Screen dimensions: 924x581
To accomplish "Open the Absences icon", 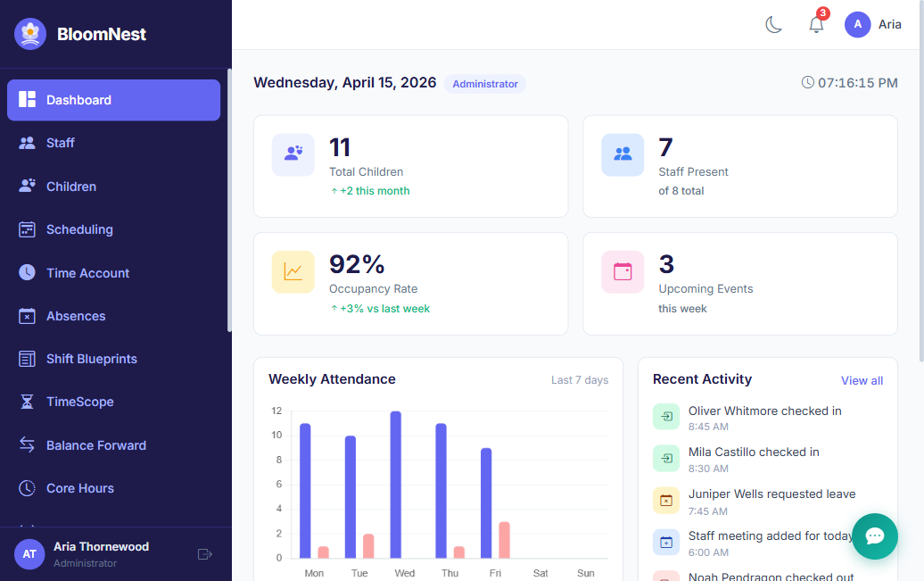I will click(x=29, y=315).
